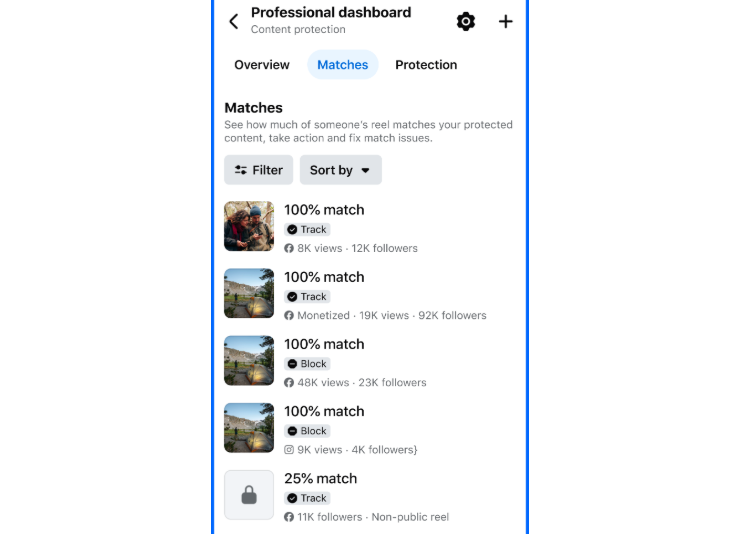Click the Track badge on the 25% match
751x534 pixels.
pyautogui.click(x=307, y=498)
